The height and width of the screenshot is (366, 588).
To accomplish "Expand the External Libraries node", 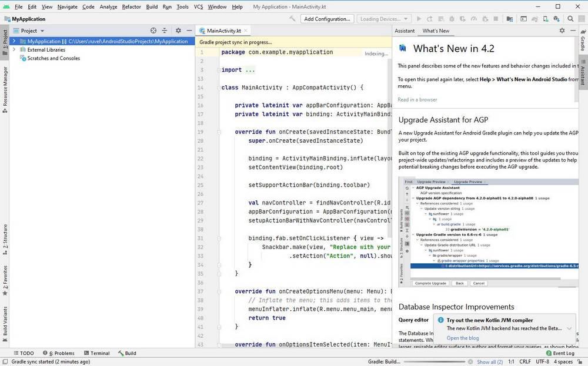I will pyautogui.click(x=14, y=49).
